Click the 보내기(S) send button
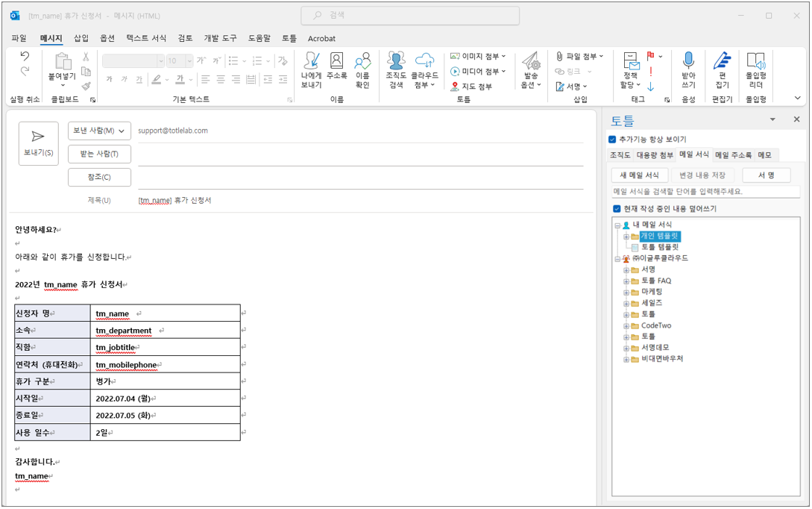Image resolution: width=812 pixels, height=509 pixels. pyautogui.click(x=38, y=143)
